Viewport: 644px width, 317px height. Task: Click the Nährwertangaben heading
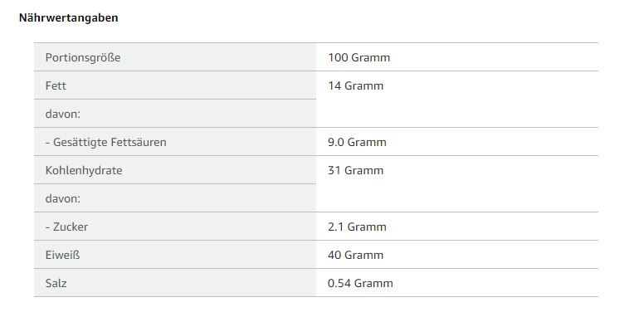point(69,17)
